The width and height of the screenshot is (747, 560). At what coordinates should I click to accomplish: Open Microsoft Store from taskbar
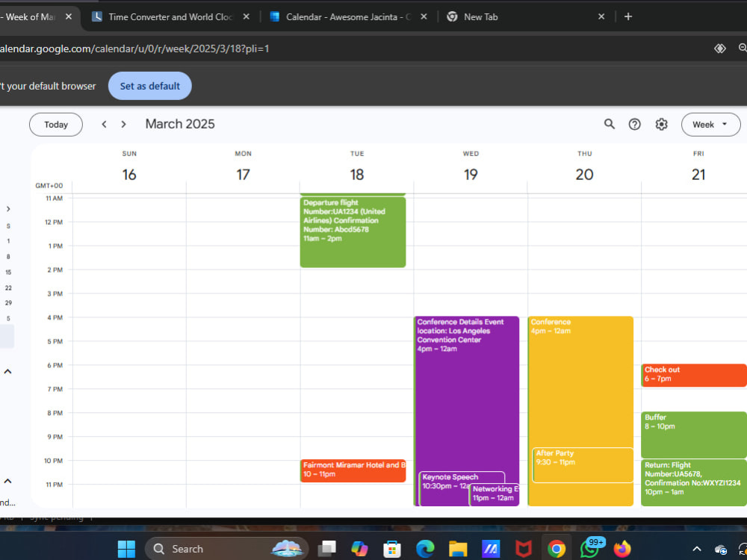[392, 549]
